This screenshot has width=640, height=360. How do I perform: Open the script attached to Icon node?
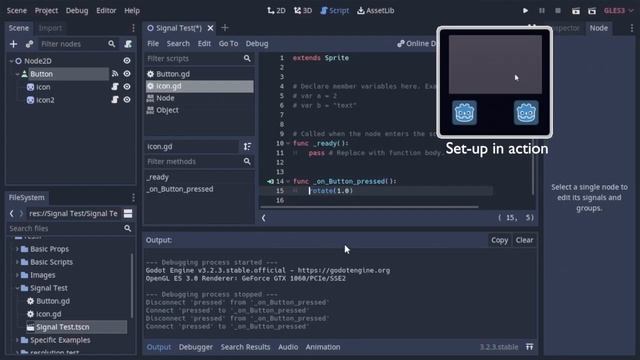click(x=115, y=87)
